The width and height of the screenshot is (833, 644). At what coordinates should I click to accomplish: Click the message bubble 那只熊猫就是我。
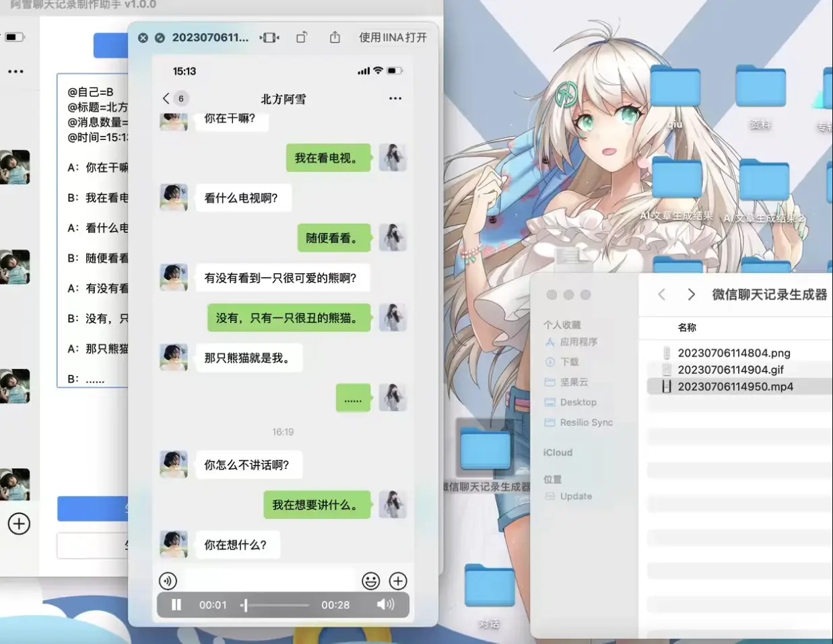coord(248,357)
